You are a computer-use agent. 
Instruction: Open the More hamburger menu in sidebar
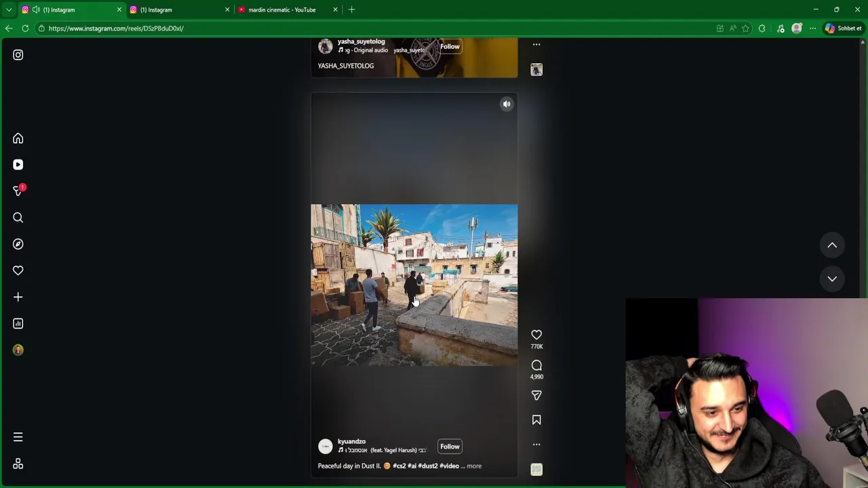[x=18, y=437]
